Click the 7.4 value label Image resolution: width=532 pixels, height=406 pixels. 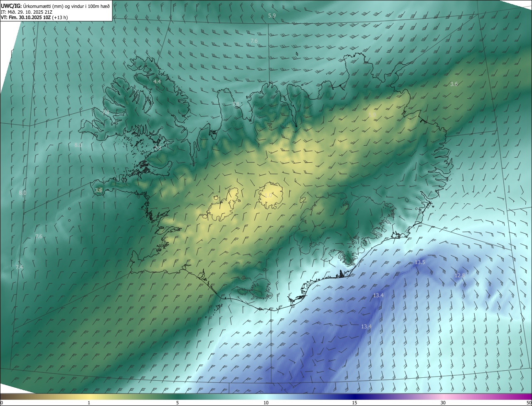(19, 267)
